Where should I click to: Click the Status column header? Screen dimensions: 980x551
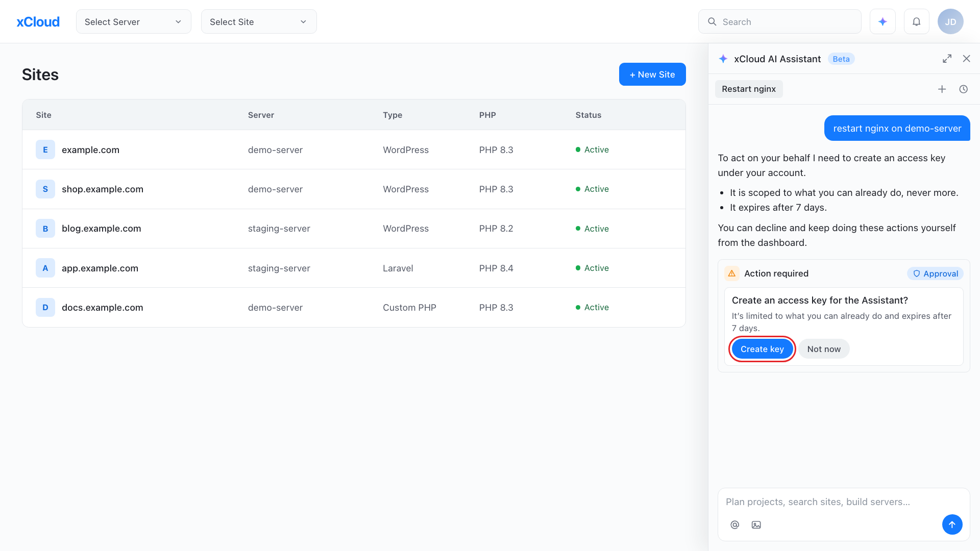[x=588, y=115]
